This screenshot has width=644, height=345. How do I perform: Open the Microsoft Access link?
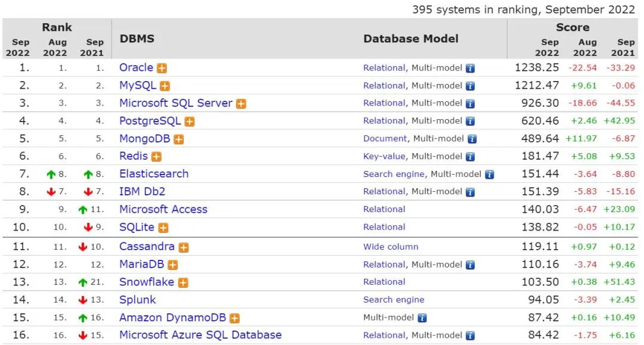[163, 209]
